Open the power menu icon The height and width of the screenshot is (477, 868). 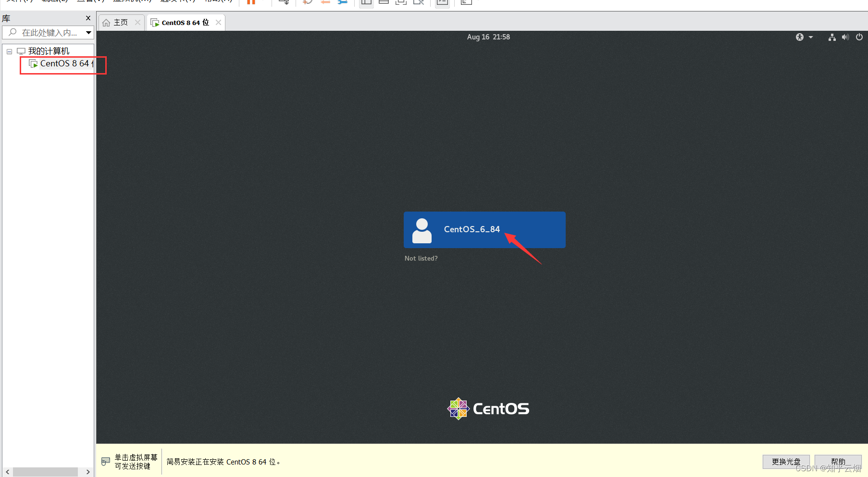click(859, 37)
